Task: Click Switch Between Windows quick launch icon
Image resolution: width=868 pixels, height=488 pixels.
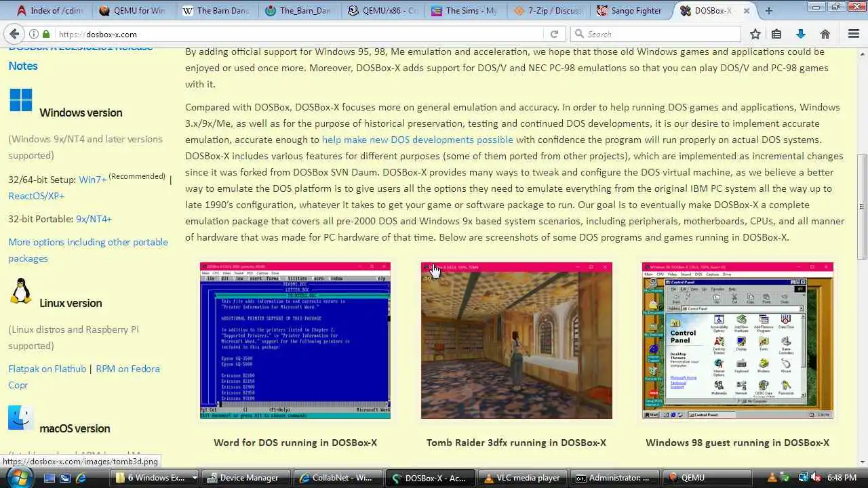Action: (x=65, y=478)
